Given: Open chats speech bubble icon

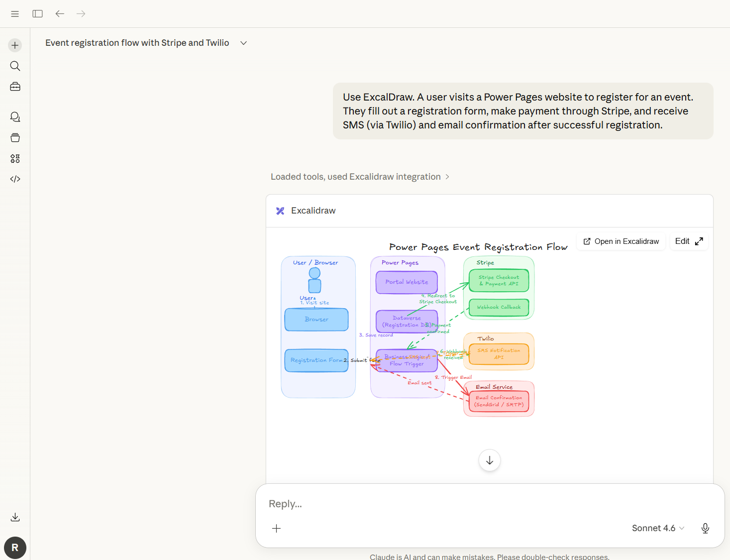Looking at the screenshot, I should [x=15, y=117].
